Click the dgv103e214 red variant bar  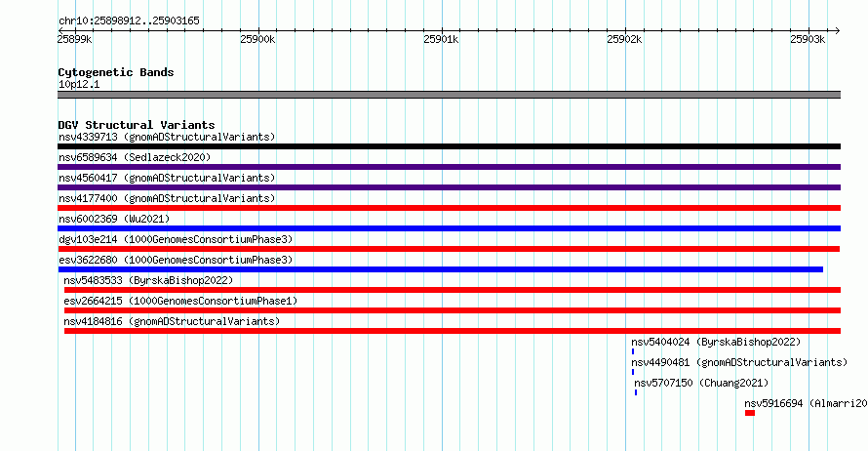pos(449,249)
